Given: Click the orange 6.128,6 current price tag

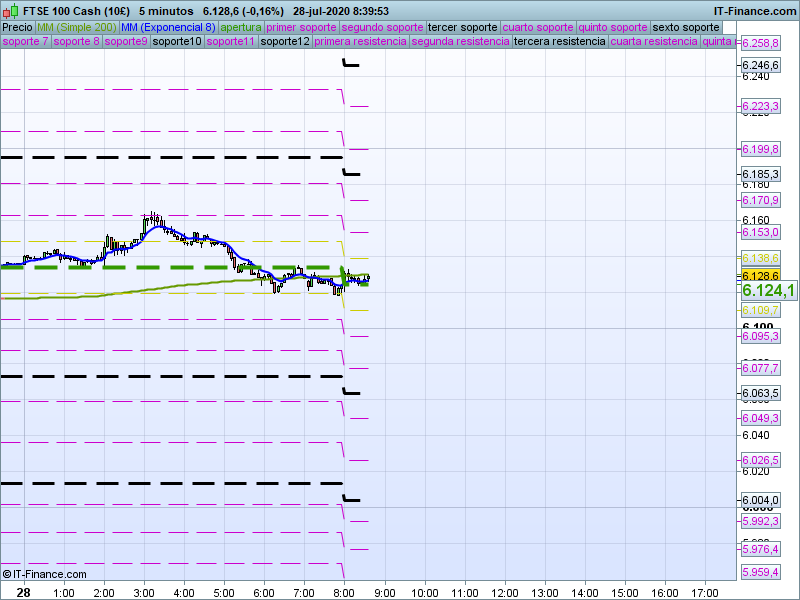Looking at the screenshot, I should click(x=760, y=276).
